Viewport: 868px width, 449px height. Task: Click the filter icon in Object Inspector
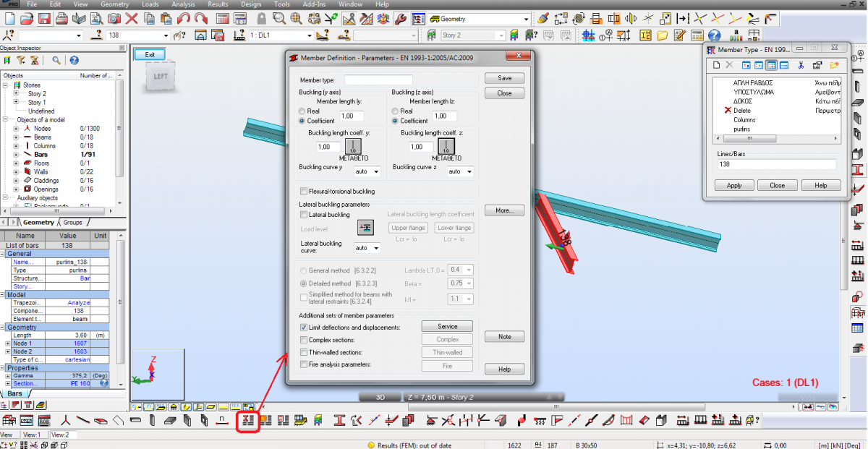point(21,61)
